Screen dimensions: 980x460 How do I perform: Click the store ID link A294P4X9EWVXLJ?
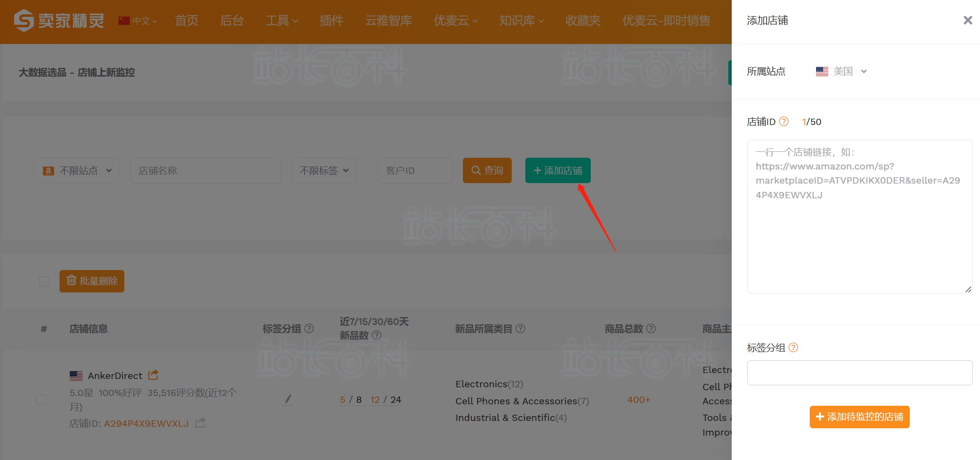146,423
